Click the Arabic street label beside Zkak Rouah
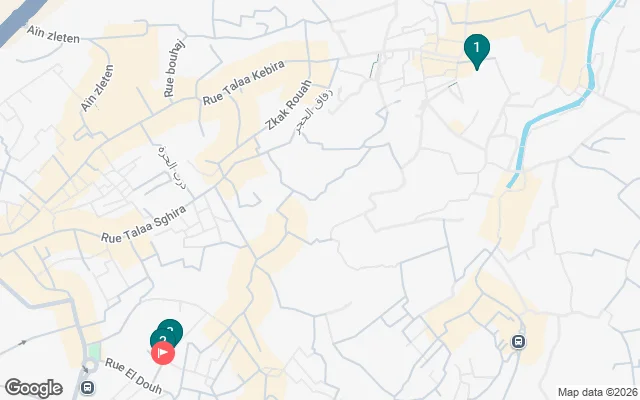 (315, 110)
